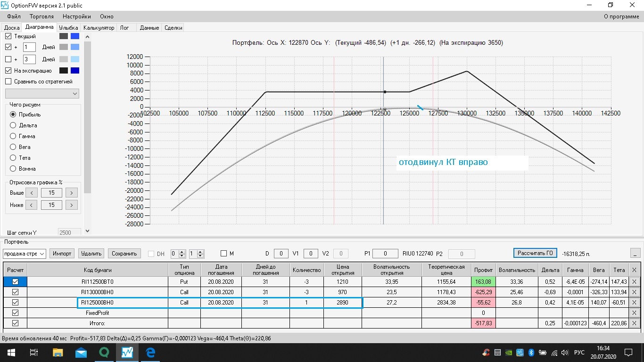
Task: Switch to the Улыбка tab
Action: [x=69, y=28]
